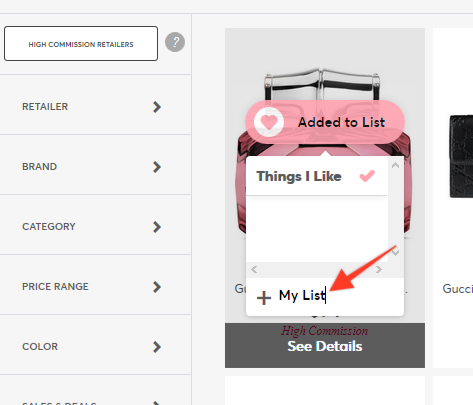
Task: Click the heart icon in Added to List
Action: tap(269, 122)
